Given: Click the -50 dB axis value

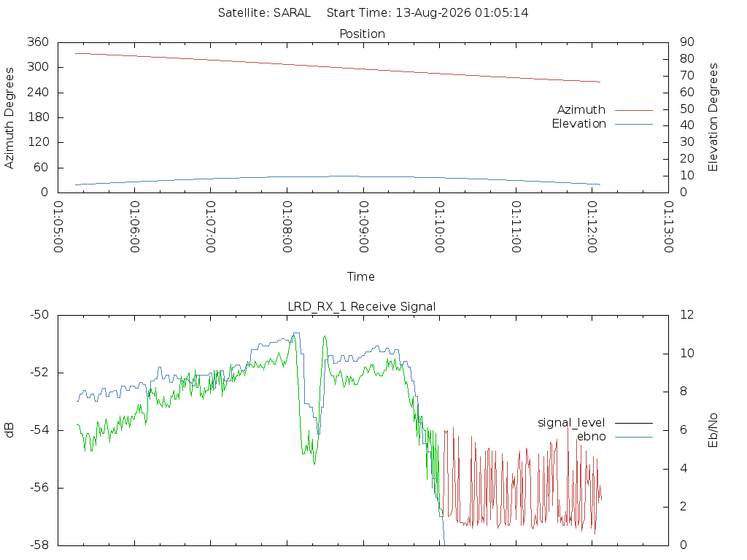Looking at the screenshot, I should tap(39, 315).
